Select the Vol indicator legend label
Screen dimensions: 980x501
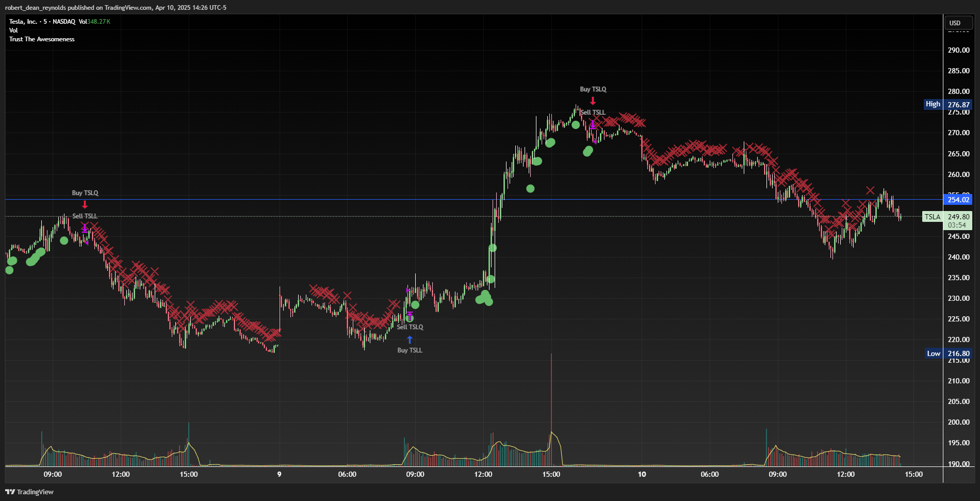[x=13, y=30]
